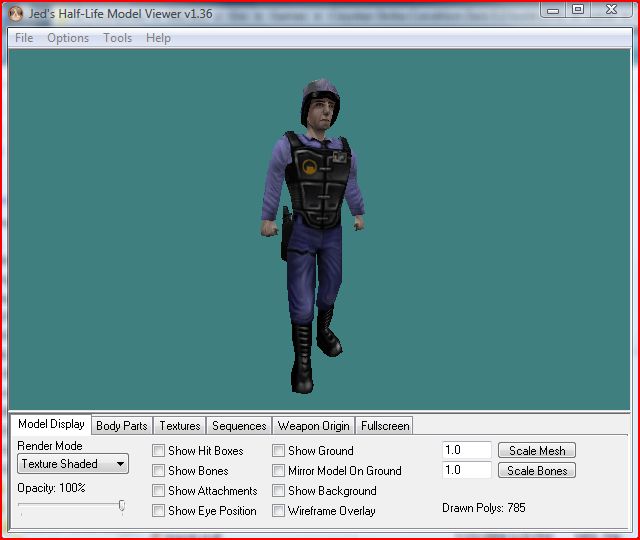The height and width of the screenshot is (540, 640).
Task: Open the Weapon Origin tab
Action: [313, 426]
